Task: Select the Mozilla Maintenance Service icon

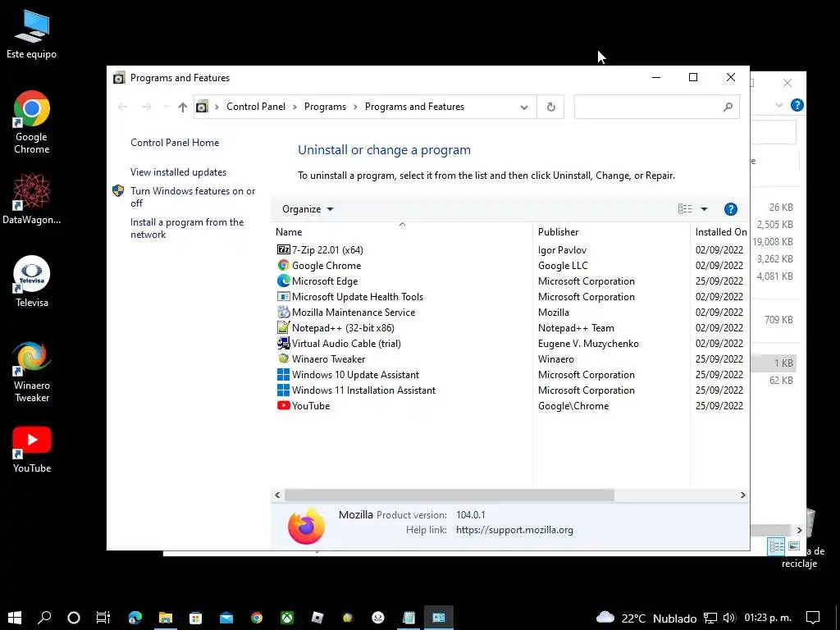Action: [283, 312]
